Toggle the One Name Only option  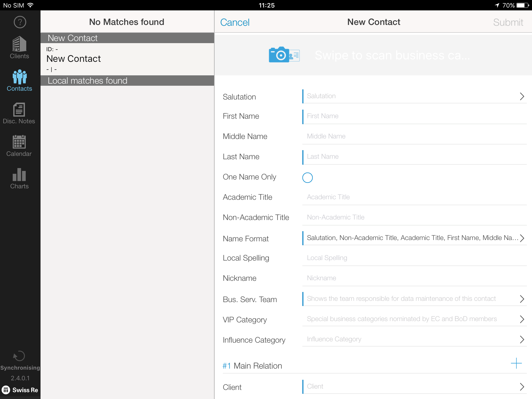307,178
